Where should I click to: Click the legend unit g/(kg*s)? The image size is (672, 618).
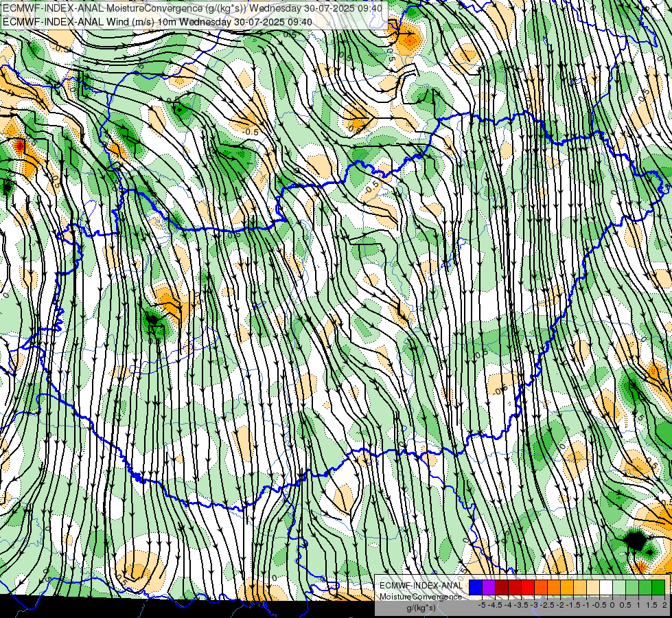[421, 608]
